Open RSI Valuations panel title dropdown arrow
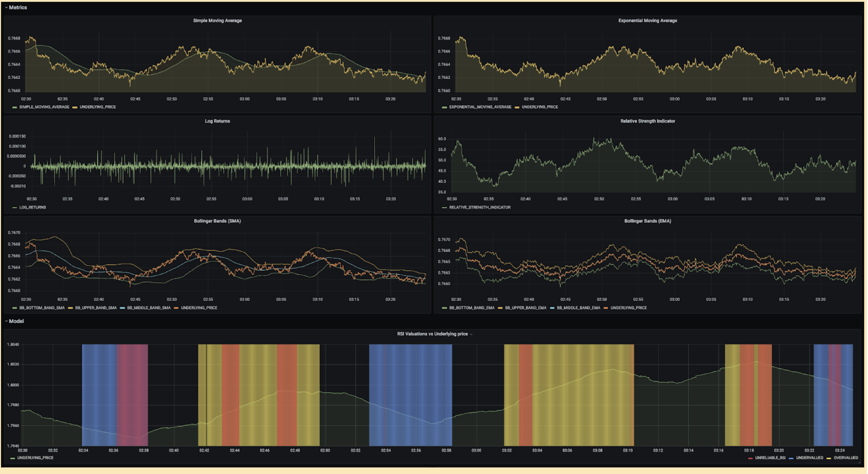This screenshot has width=868, height=474. 471,334
